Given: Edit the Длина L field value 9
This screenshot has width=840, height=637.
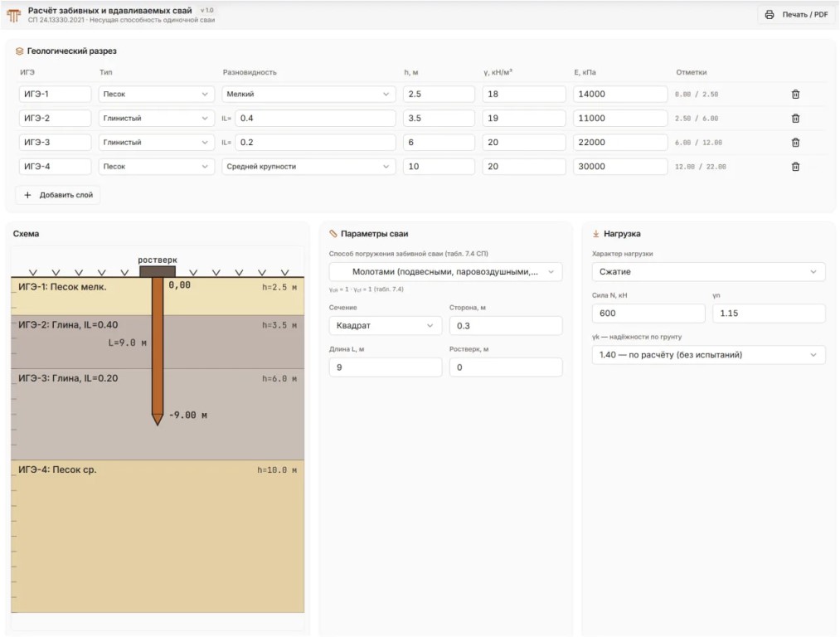Looking at the screenshot, I should [x=386, y=367].
